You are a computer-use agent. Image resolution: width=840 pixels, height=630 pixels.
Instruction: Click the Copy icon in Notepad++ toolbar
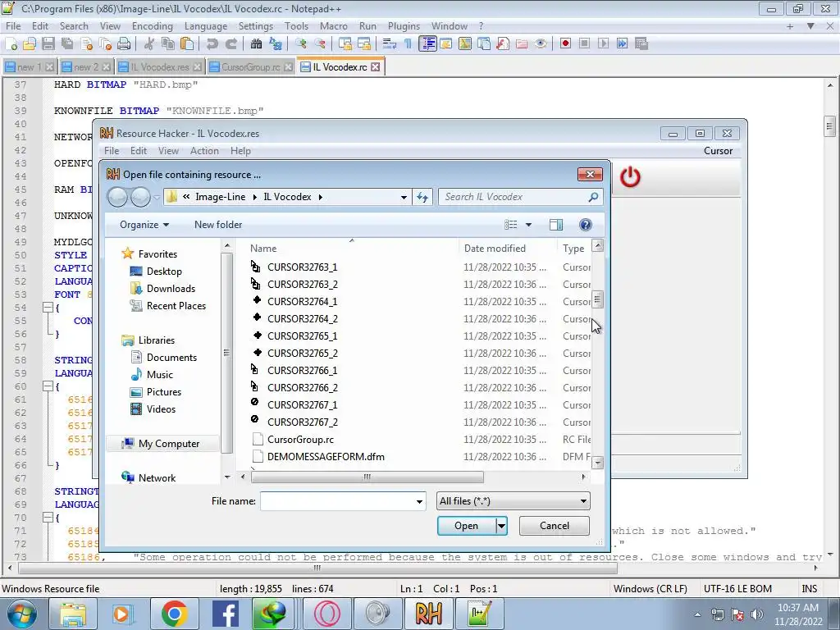pyautogui.click(x=168, y=44)
